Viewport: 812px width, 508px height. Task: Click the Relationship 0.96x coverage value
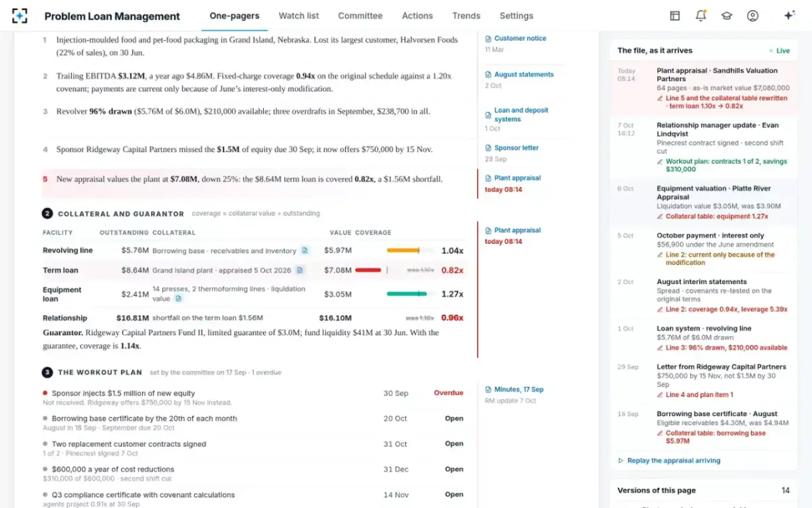pyautogui.click(x=452, y=318)
